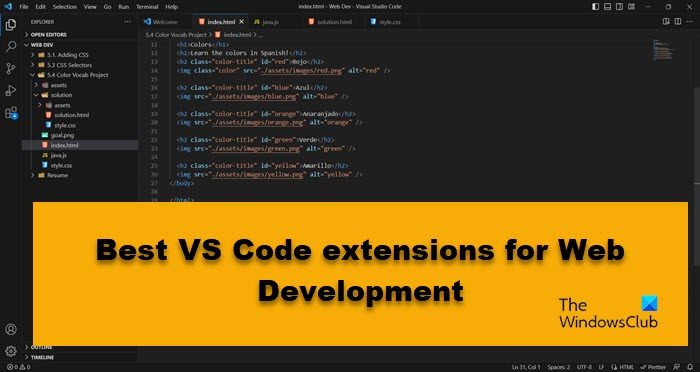Open the Selection menu
The width and height of the screenshot is (700, 372).
click(x=65, y=7)
